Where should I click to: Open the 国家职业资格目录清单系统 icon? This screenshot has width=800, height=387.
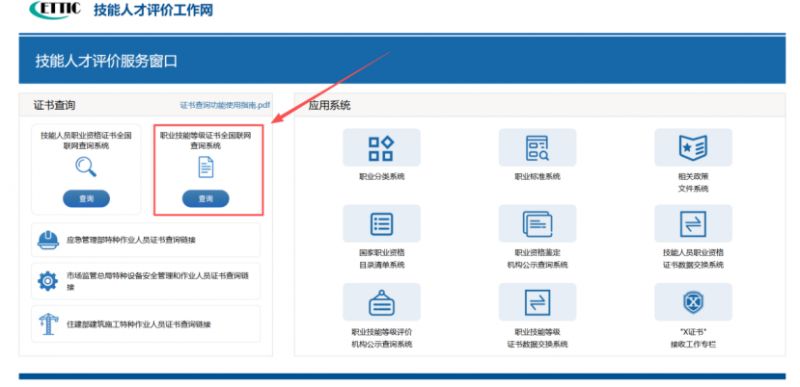point(381,223)
